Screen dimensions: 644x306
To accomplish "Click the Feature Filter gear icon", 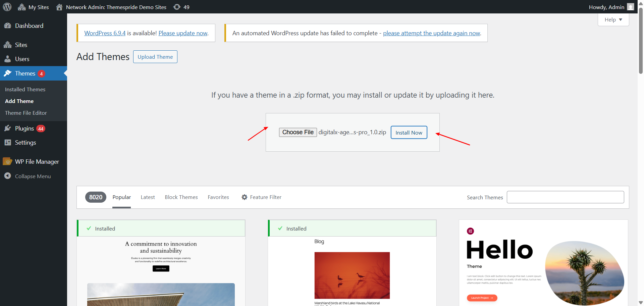I will pos(245,197).
